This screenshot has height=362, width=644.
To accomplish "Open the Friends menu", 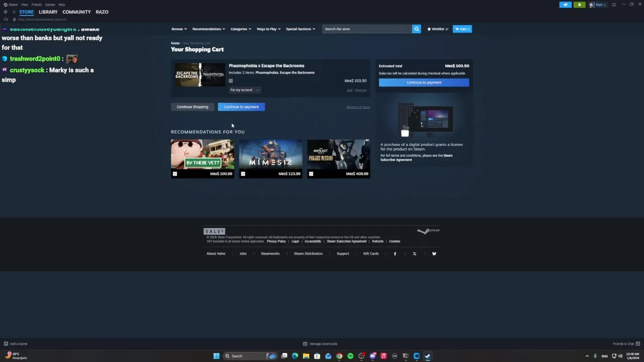I will point(36,5).
